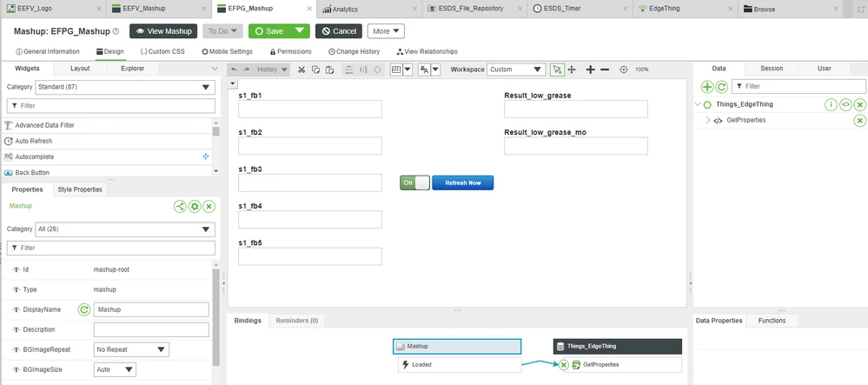Click the reset zoom target icon

[x=623, y=70]
